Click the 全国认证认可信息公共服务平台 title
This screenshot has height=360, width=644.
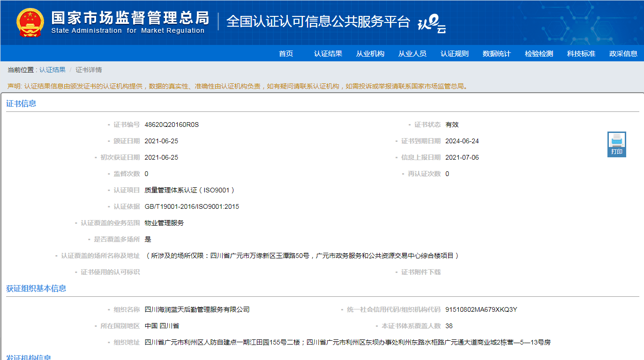click(318, 22)
